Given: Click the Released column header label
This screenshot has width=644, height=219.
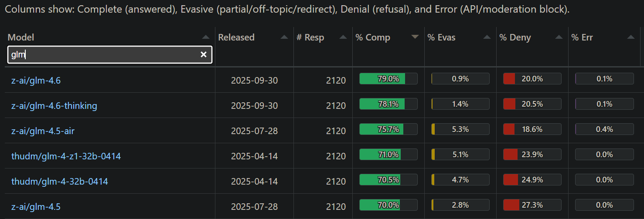Looking at the screenshot, I should (236, 37).
